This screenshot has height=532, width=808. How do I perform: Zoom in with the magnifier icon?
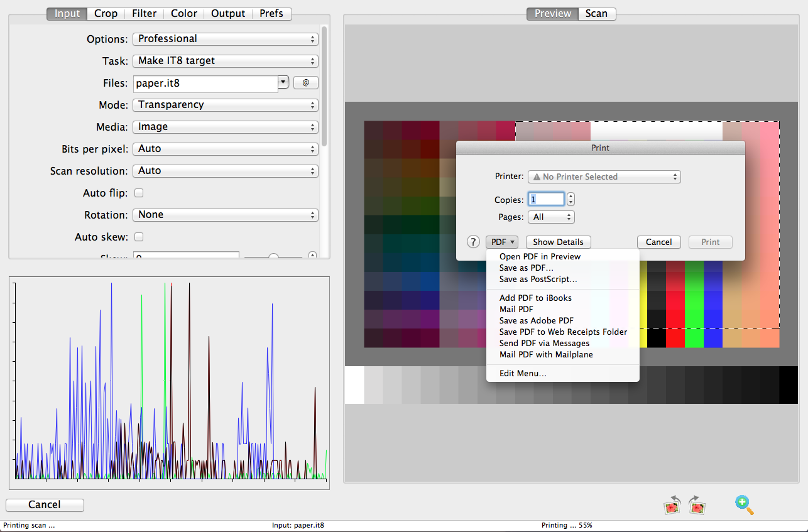(x=744, y=505)
